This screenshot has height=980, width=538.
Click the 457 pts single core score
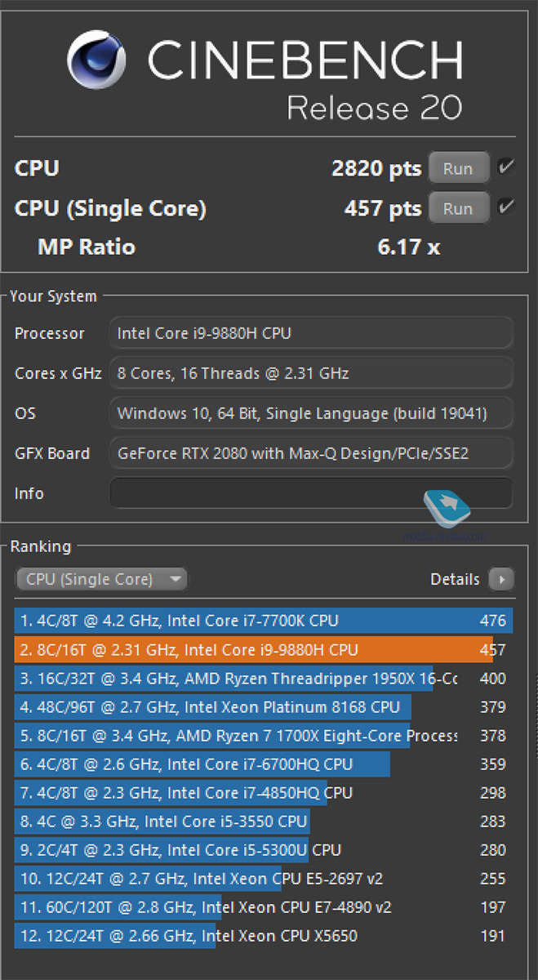tap(383, 208)
